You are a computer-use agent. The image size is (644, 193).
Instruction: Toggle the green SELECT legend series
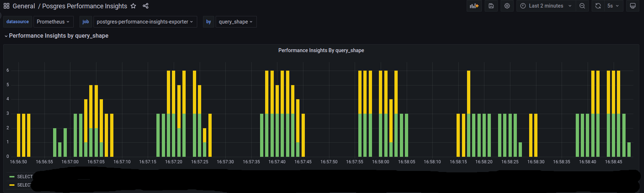coord(25,177)
